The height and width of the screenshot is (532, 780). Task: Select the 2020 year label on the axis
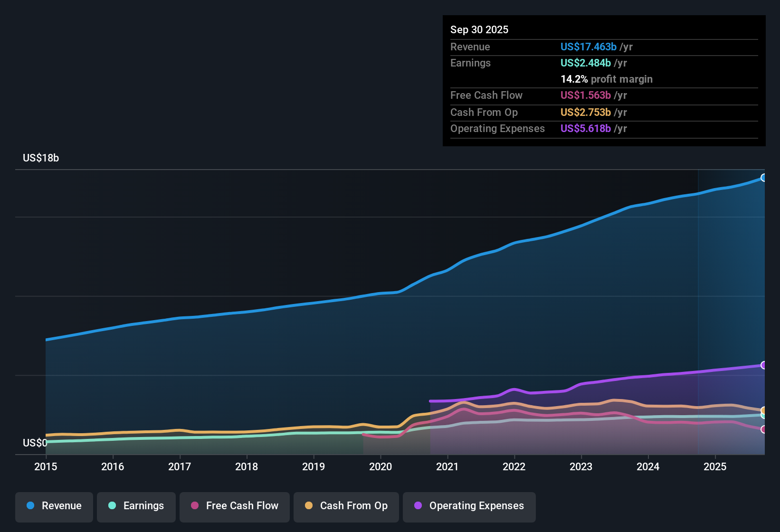pyautogui.click(x=380, y=467)
